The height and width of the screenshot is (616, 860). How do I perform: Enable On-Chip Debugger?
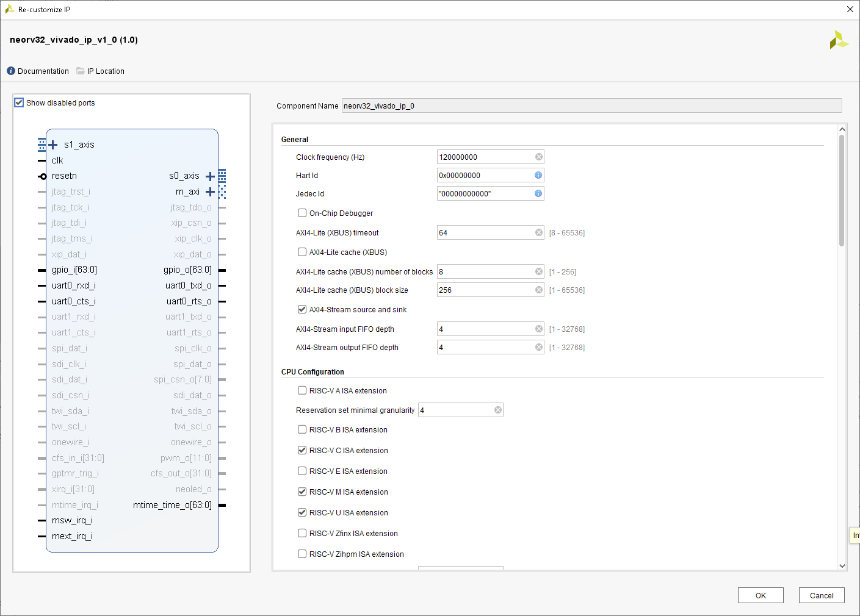[302, 213]
